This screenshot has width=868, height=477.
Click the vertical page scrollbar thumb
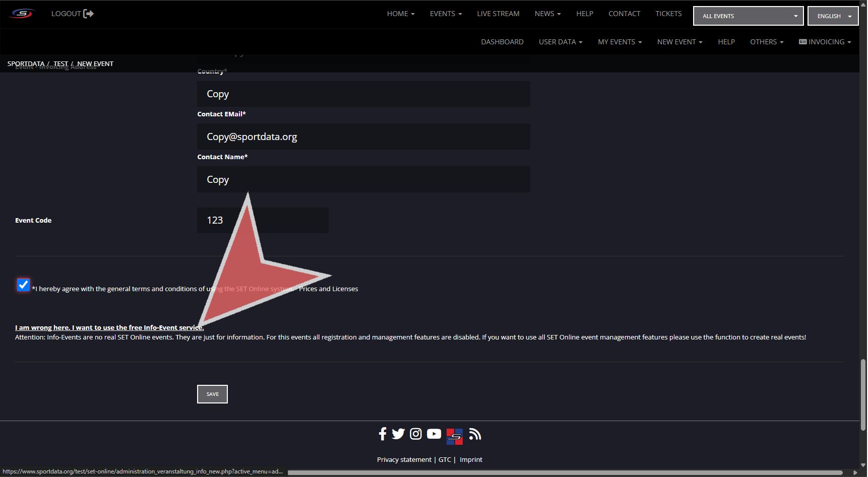point(863,394)
